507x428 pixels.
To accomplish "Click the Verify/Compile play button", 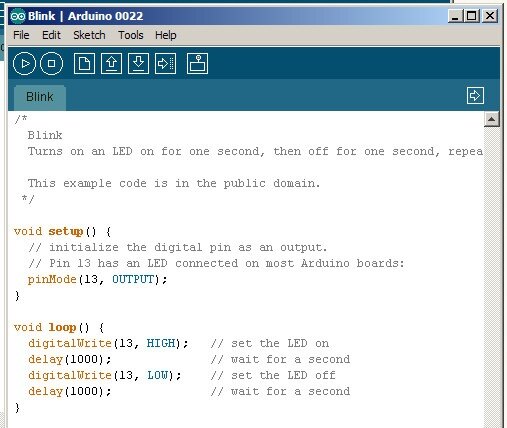I will pos(24,63).
